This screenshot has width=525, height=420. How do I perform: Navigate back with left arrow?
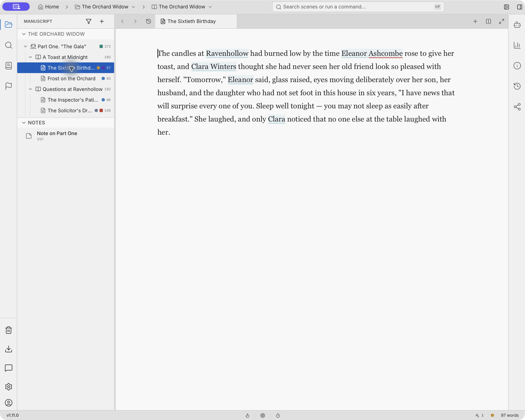[123, 21]
